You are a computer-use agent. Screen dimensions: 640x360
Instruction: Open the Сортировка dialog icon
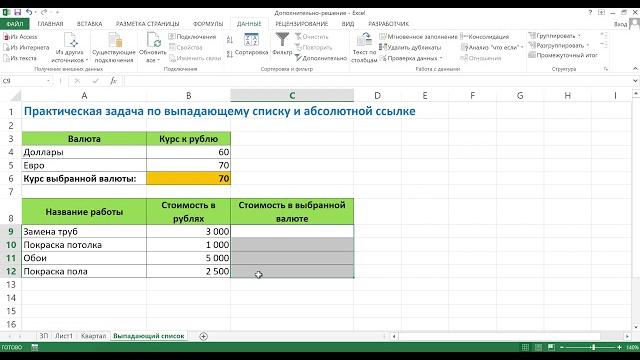click(251, 40)
